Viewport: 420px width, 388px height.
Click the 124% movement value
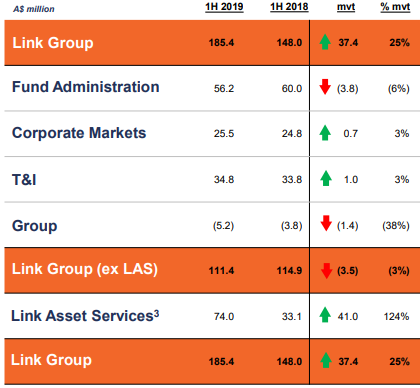(396, 316)
